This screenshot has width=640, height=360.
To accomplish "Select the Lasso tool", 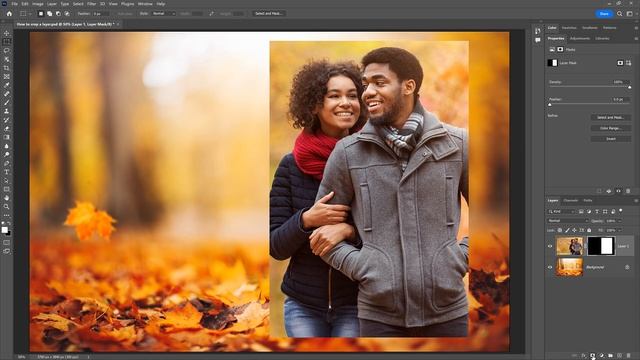I will point(7,51).
